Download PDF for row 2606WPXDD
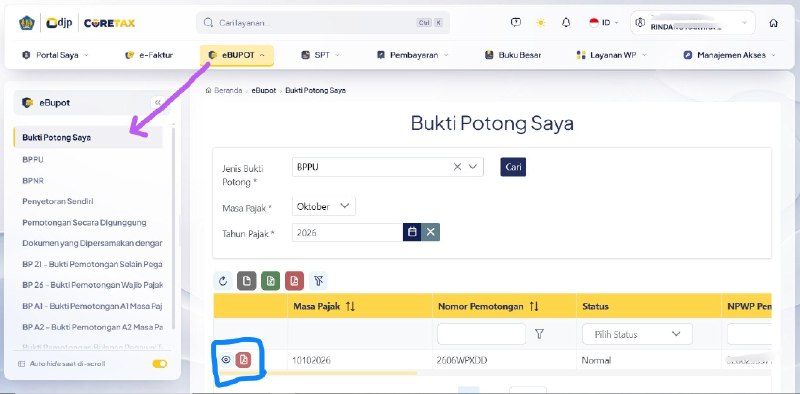This screenshot has width=800, height=394. [x=243, y=360]
